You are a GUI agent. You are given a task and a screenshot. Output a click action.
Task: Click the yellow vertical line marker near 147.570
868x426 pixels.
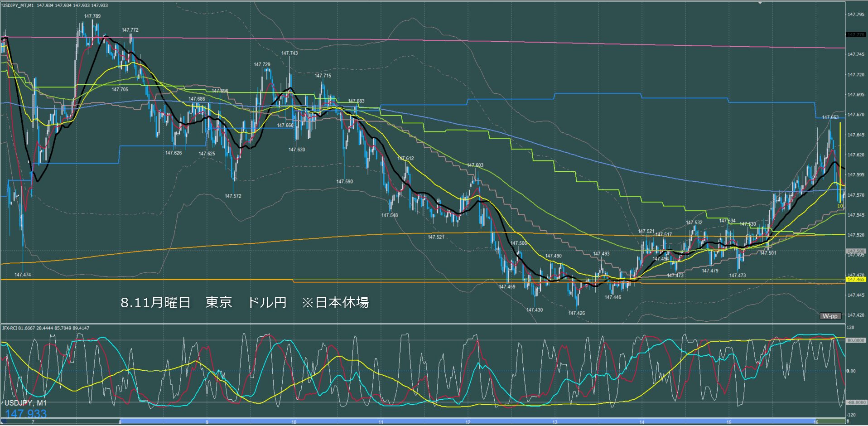(x=840, y=162)
